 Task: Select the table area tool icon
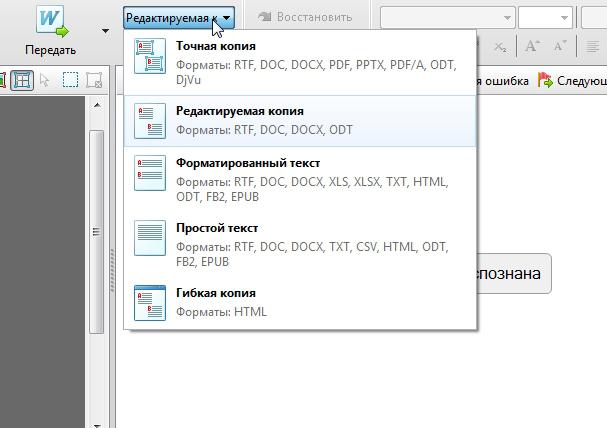click(21, 80)
